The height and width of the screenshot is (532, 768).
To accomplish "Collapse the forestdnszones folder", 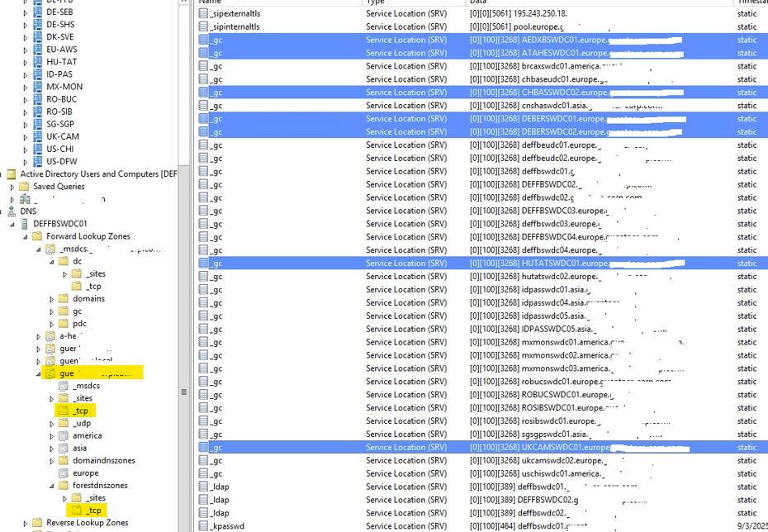I will click(52, 486).
